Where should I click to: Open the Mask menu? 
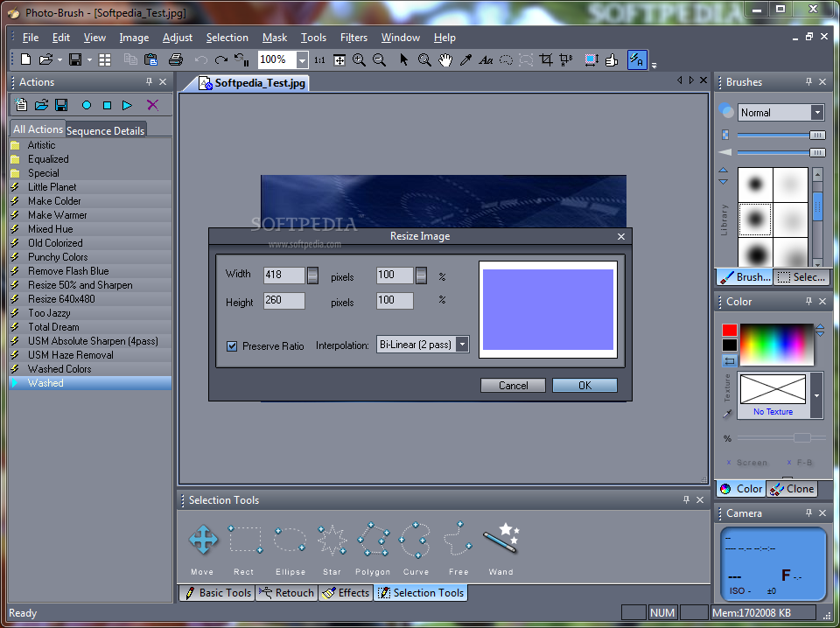[x=275, y=38]
